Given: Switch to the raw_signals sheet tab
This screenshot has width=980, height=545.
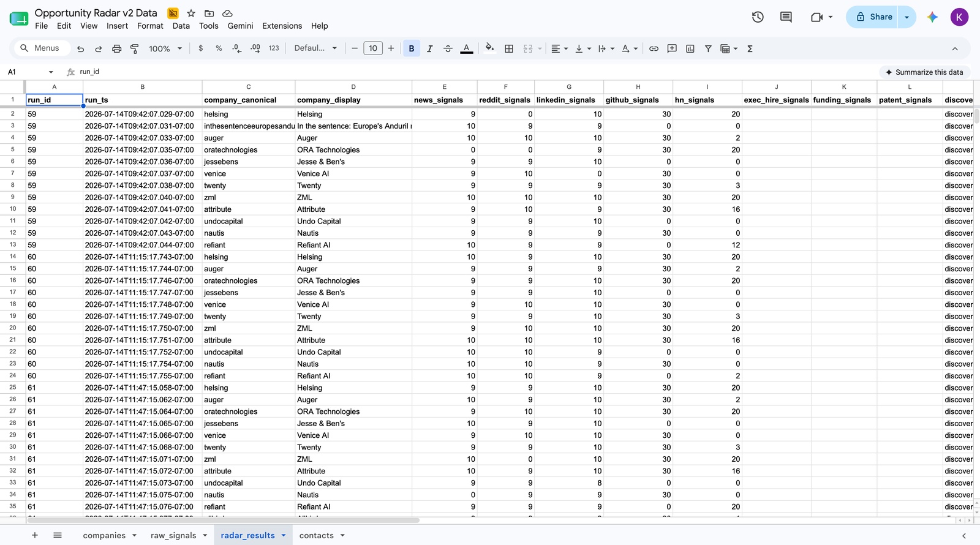Looking at the screenshot, I should coord(173,535).
